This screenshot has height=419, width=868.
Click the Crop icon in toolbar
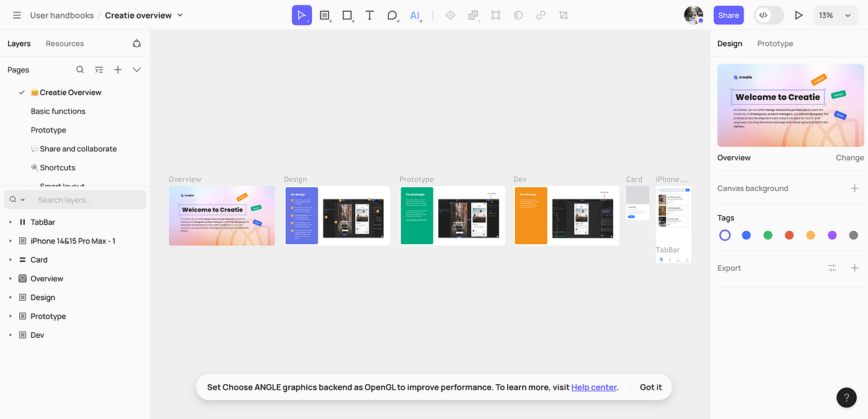pos(564,15)
